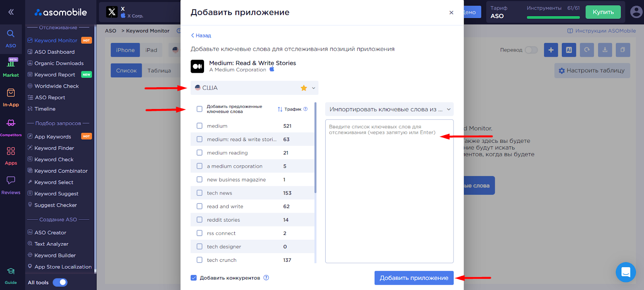Click the Назад back link
Viewport: 644px width, 290px height.
coord(201,35)
